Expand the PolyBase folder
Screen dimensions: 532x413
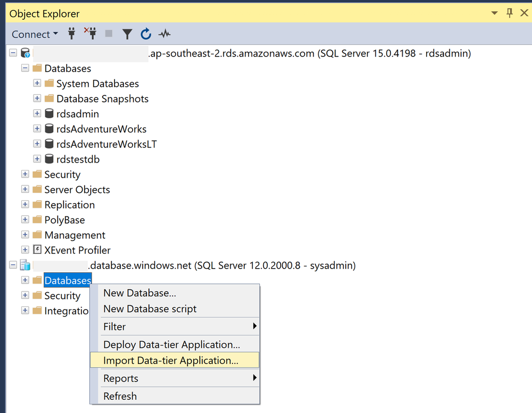pos(25,220)
